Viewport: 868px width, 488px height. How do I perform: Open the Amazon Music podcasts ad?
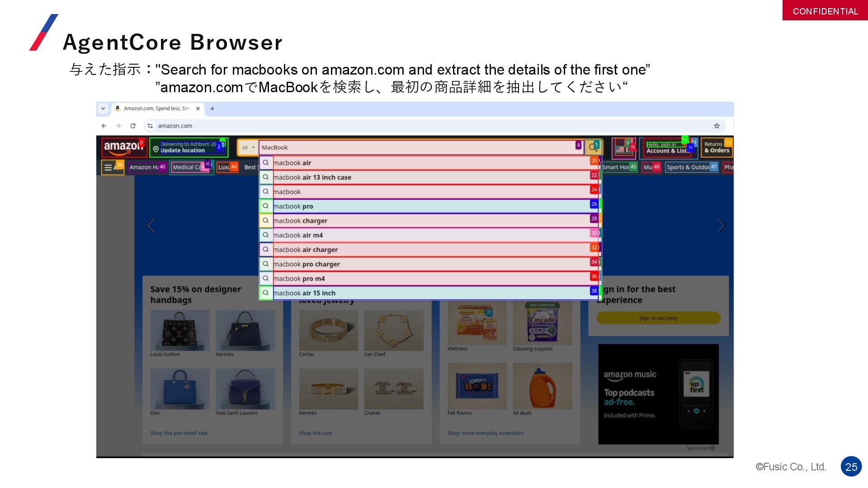point(658,394)
